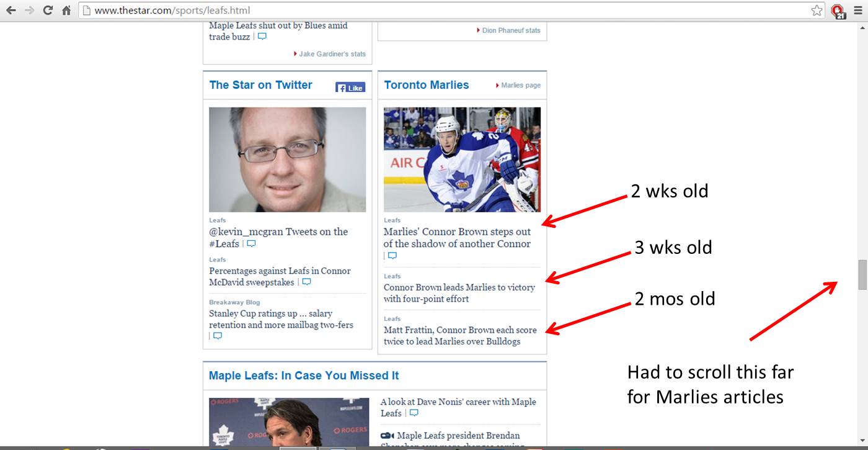Screen dimensions: 868x450
Task: Reload the page with the refresh icon
Action: [48, 11]
